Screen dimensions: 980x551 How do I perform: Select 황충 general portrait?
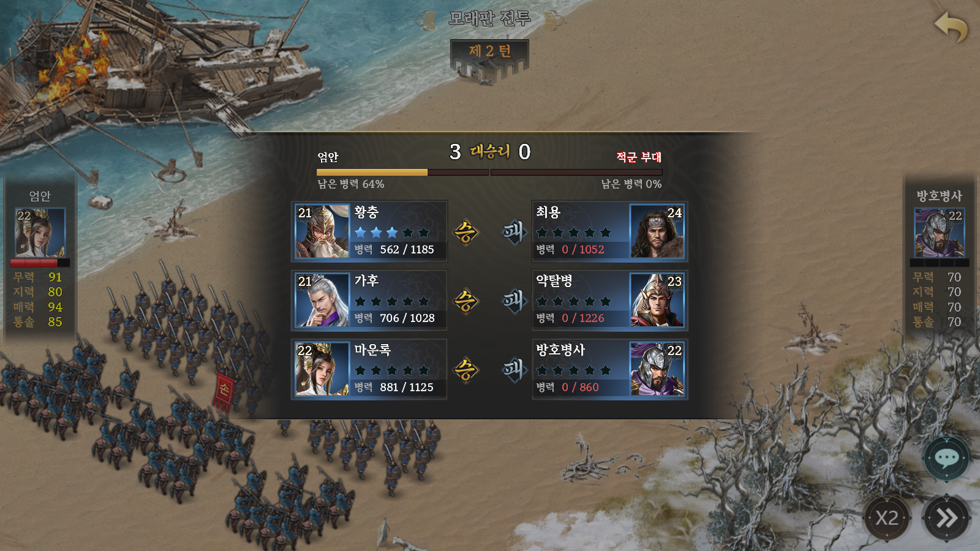322,231
